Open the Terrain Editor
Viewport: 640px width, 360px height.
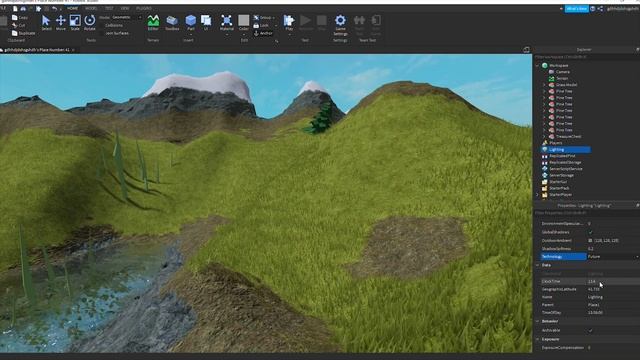(153, 22)
